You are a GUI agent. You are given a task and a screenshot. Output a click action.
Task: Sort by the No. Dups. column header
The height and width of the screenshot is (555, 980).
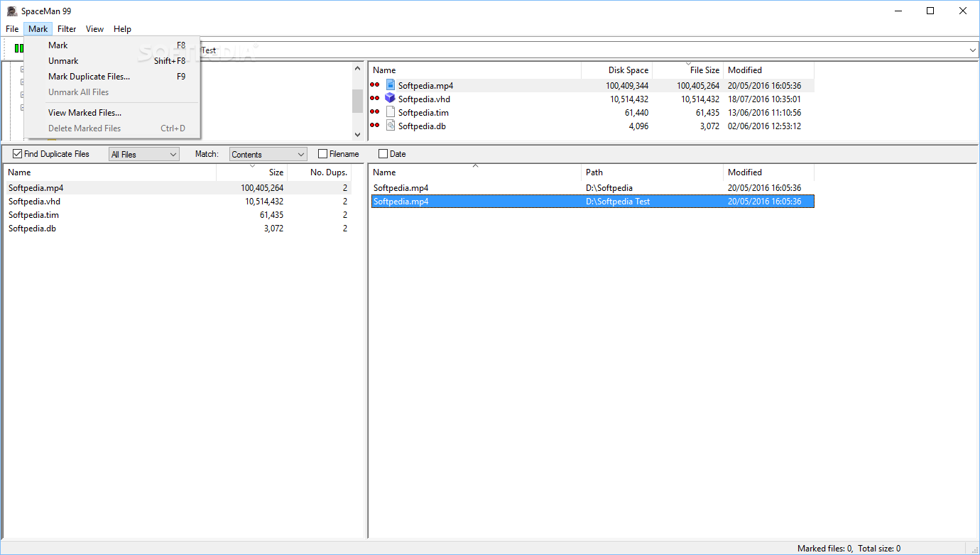(x=319, y=172)
